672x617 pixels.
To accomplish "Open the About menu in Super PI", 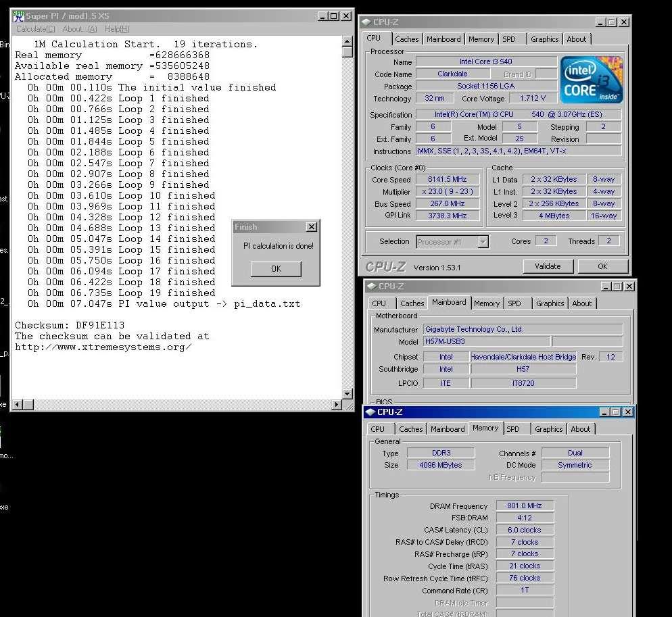I will [80, 29].
